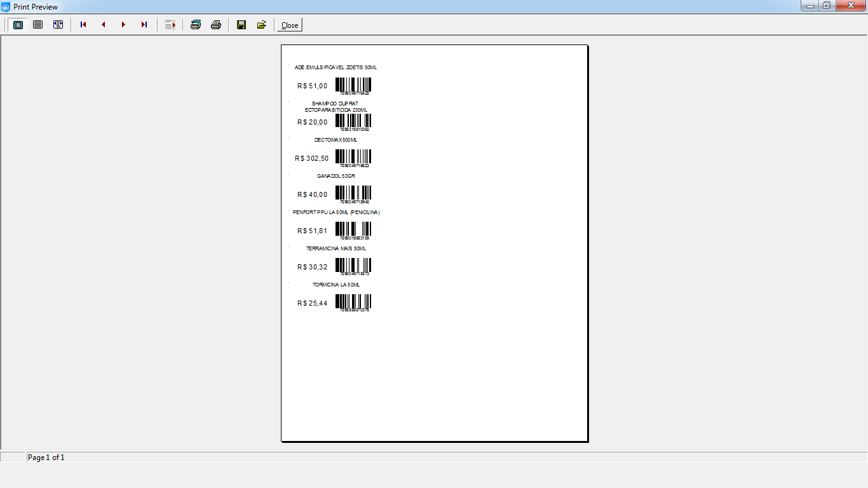Click the price R$ 30,32

click(313, 267)
